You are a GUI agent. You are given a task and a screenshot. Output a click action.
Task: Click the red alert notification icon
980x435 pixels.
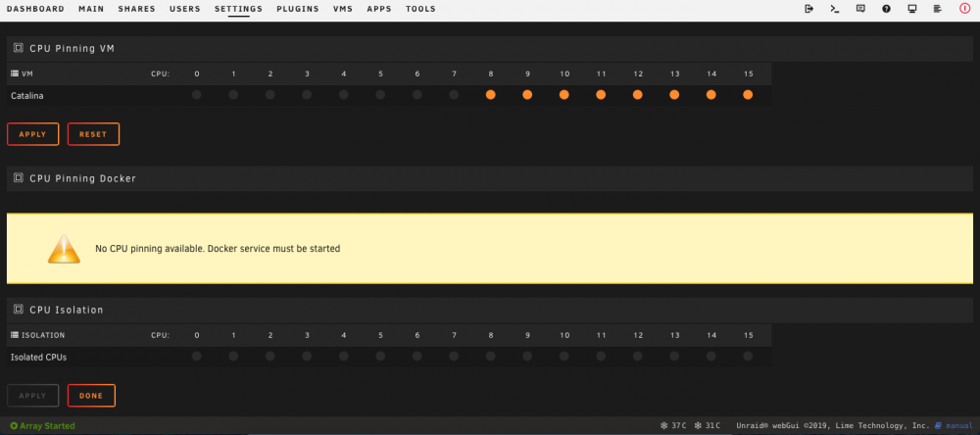tap(965, 9)
